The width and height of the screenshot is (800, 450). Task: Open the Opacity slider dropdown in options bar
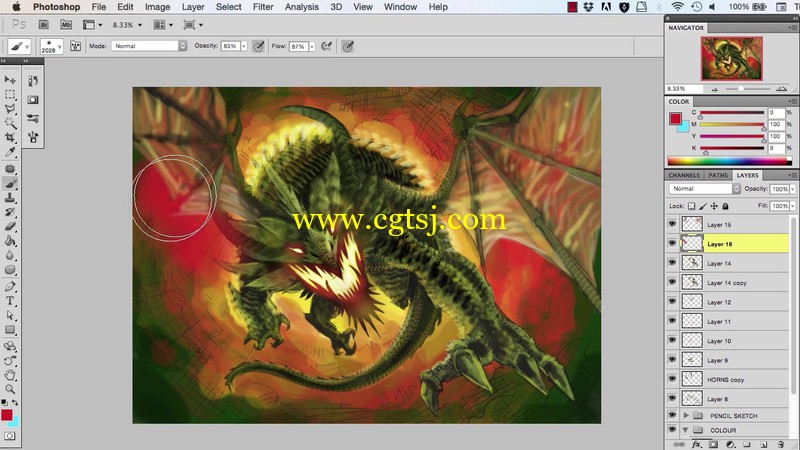click(x=244, y=46)
